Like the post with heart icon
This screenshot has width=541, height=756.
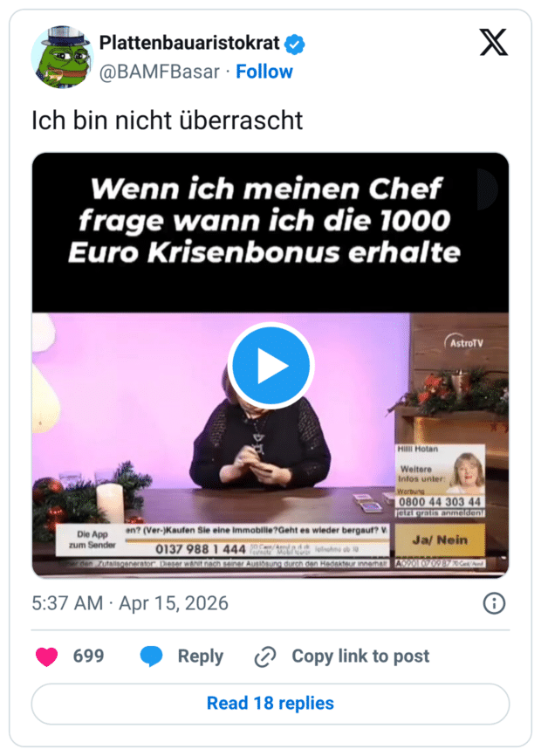(x=47, y=656)
